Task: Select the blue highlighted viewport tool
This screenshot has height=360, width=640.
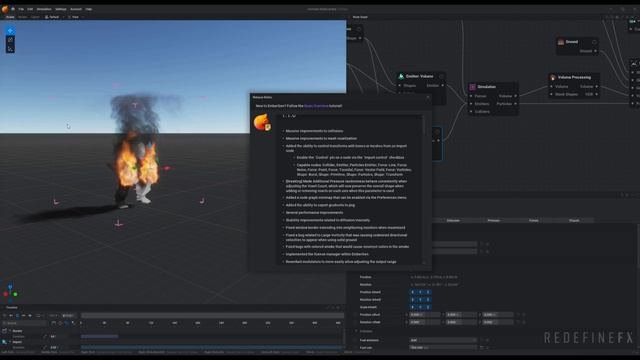Action: [10, 31]
